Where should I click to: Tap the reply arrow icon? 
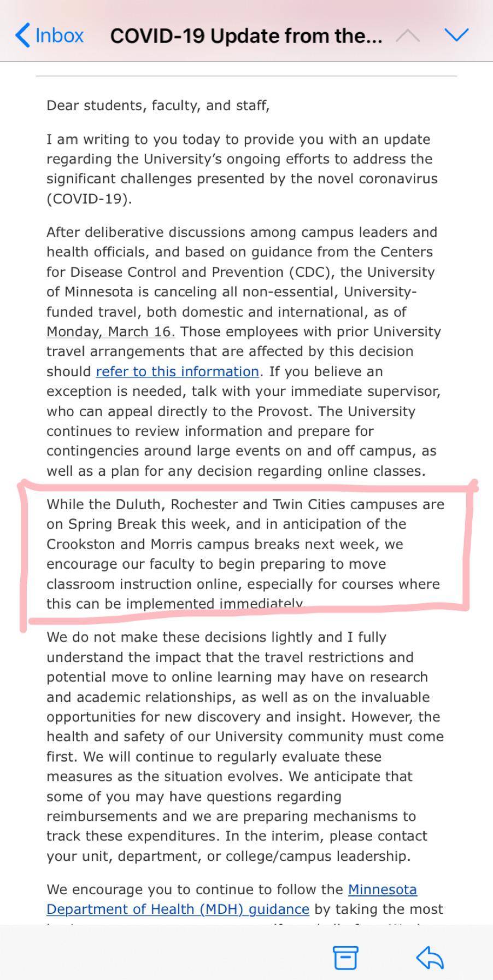(x=430, y=958)
